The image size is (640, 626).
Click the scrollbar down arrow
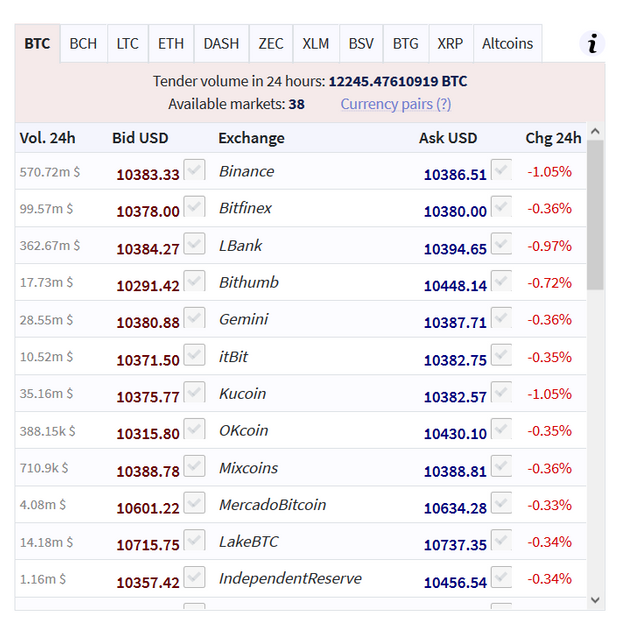click(x=596, y=600)
